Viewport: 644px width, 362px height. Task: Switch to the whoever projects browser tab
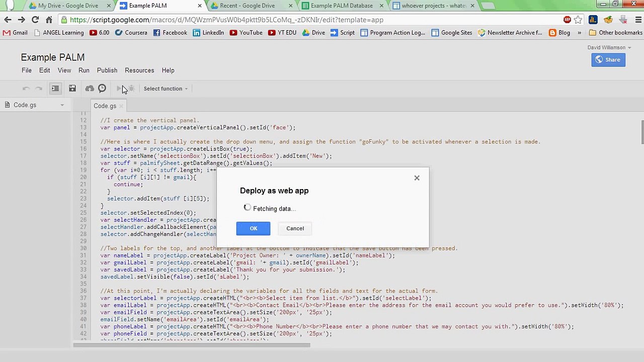tap(434, 6)
